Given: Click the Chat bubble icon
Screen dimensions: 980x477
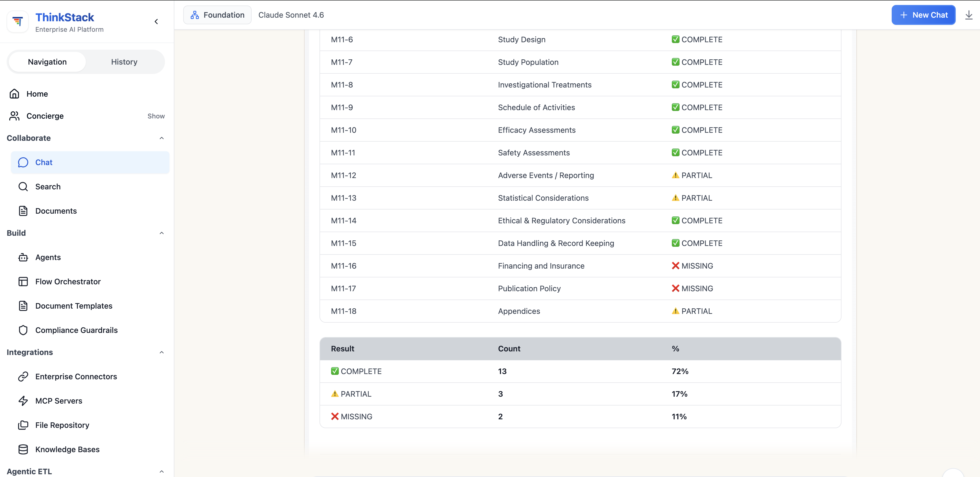Looking at the screenshot, I should [23, 163].
